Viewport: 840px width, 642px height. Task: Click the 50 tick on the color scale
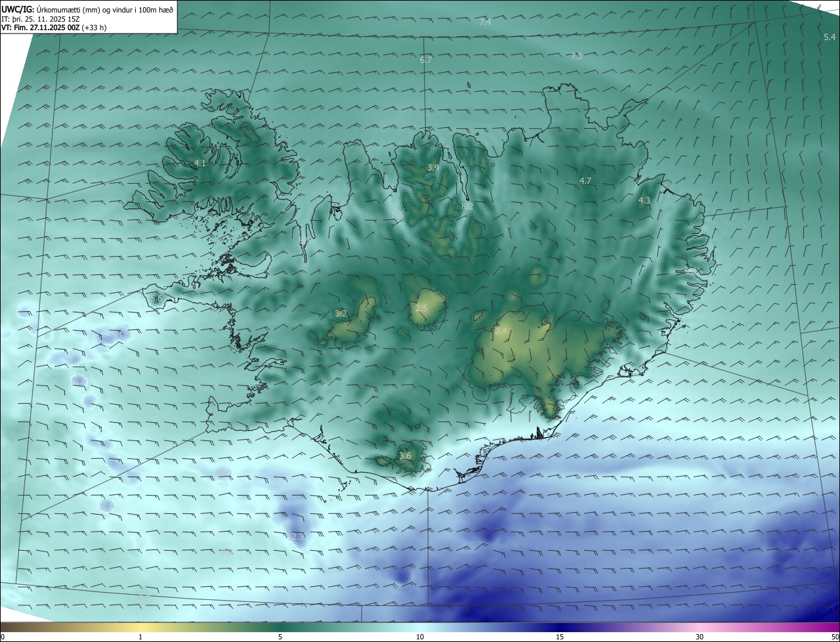(x=835, y=637)
